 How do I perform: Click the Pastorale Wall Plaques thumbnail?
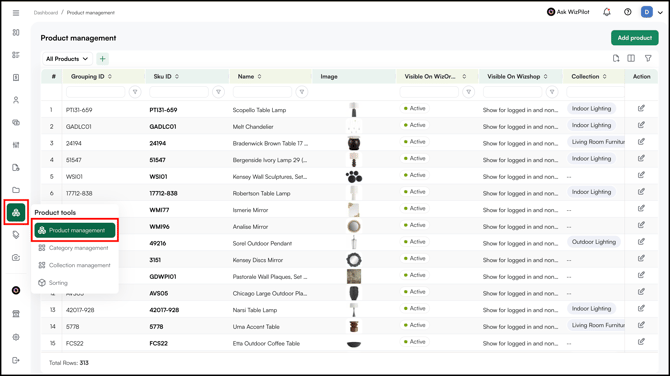[354, 276]
